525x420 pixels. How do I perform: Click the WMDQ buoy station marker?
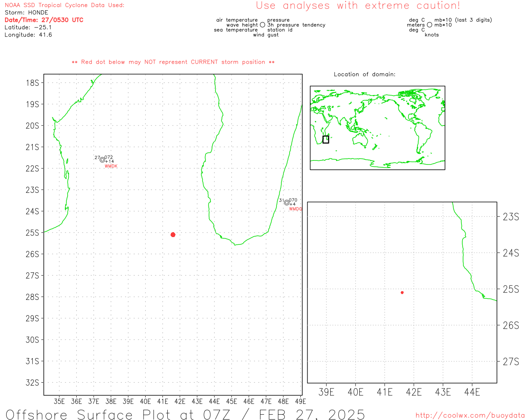pos(287,203)
